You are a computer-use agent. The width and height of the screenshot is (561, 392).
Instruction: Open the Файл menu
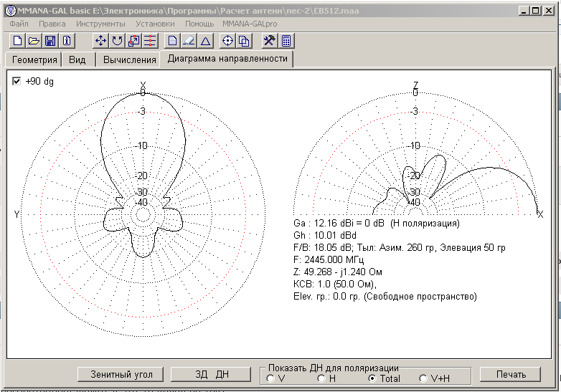pos(19,24)
